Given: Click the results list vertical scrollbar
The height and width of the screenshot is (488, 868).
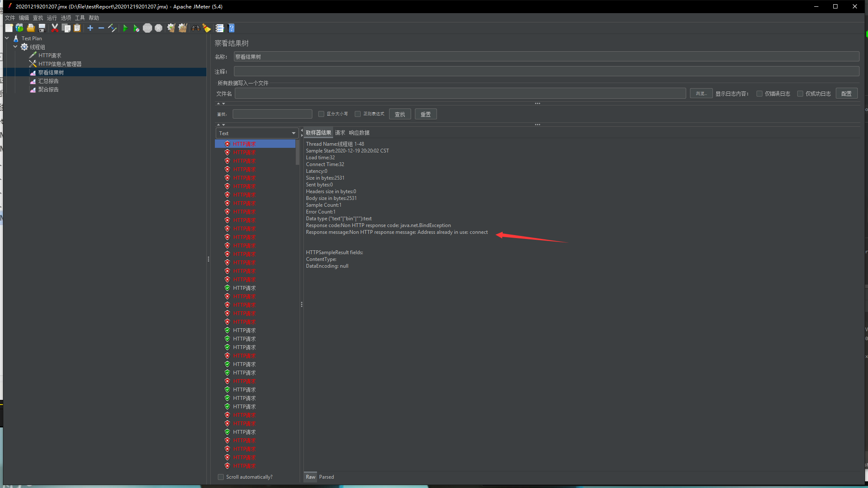Looking at the screenshot, I should click(x=298, y=152).
